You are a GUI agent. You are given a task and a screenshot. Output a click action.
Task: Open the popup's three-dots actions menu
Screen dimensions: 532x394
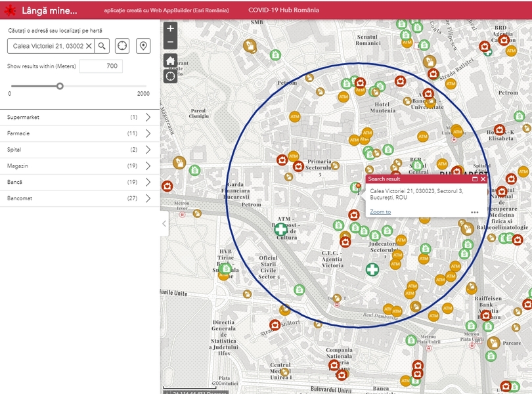coord(474,212)
